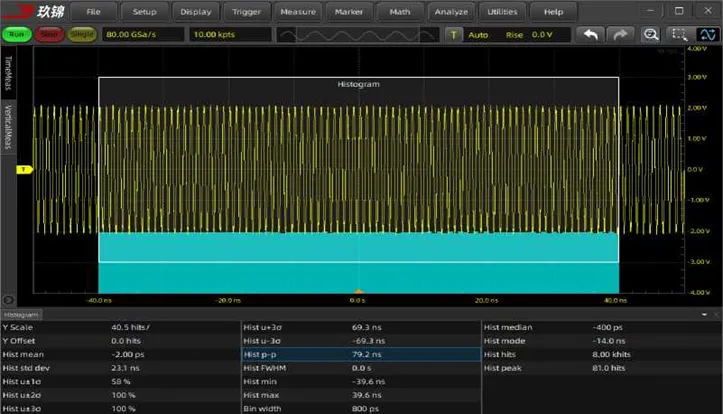Click the orange trigger position marker at 0.0 s
The height and width of the screenshot is (414, 723).
358,292
